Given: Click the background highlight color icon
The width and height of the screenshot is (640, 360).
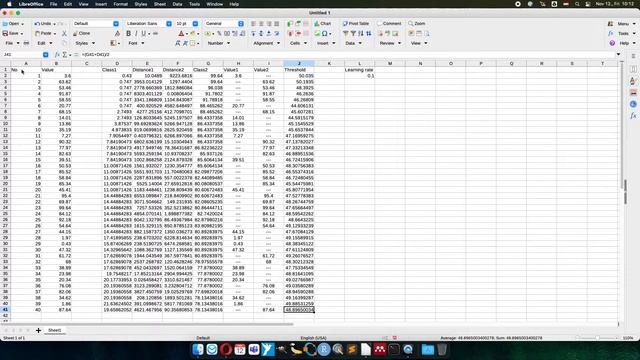Looking at the screenshot, I should point(193,33).
